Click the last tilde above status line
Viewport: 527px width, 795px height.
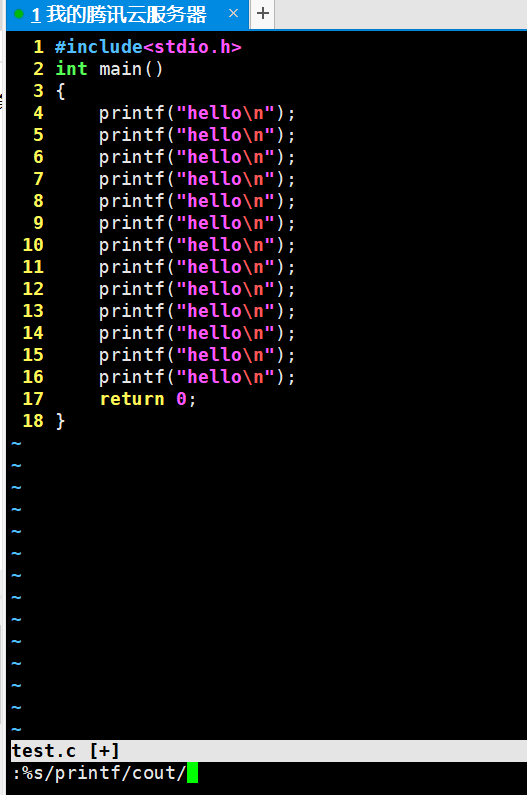click(17, 729)
